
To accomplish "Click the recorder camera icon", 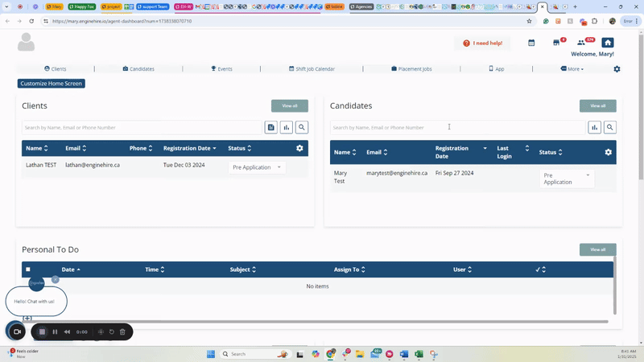I will pos(17,331).
